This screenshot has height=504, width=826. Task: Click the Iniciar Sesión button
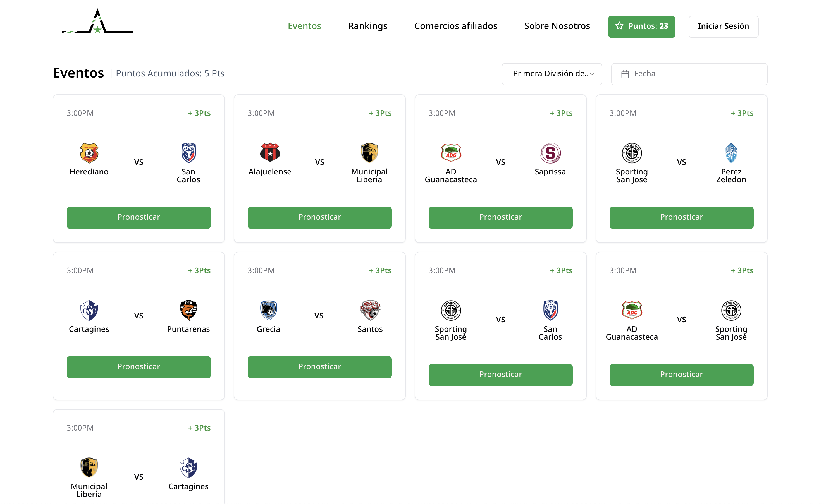click(x=724, y=27)
